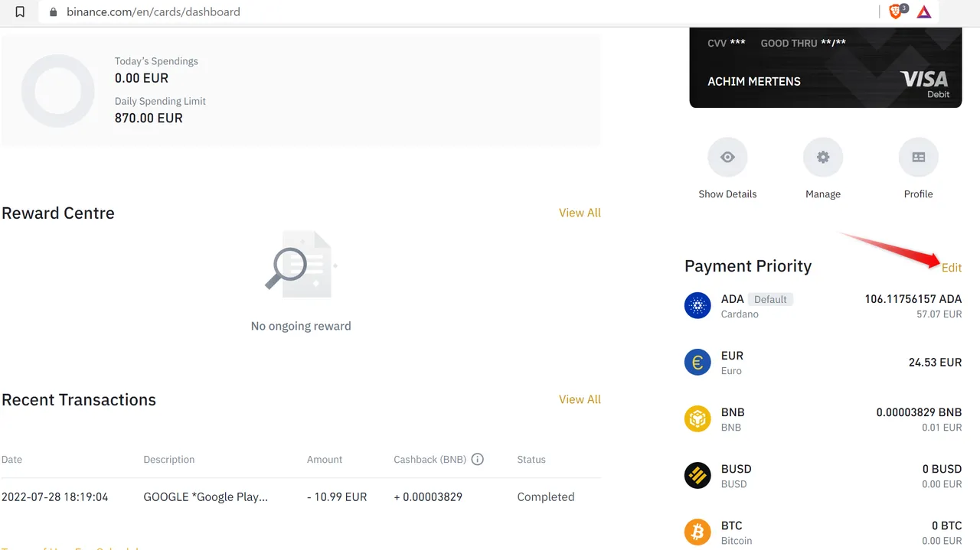Click the 0.00003829 BNB balance
Screen dimensions: 980x550
(919, 412)
